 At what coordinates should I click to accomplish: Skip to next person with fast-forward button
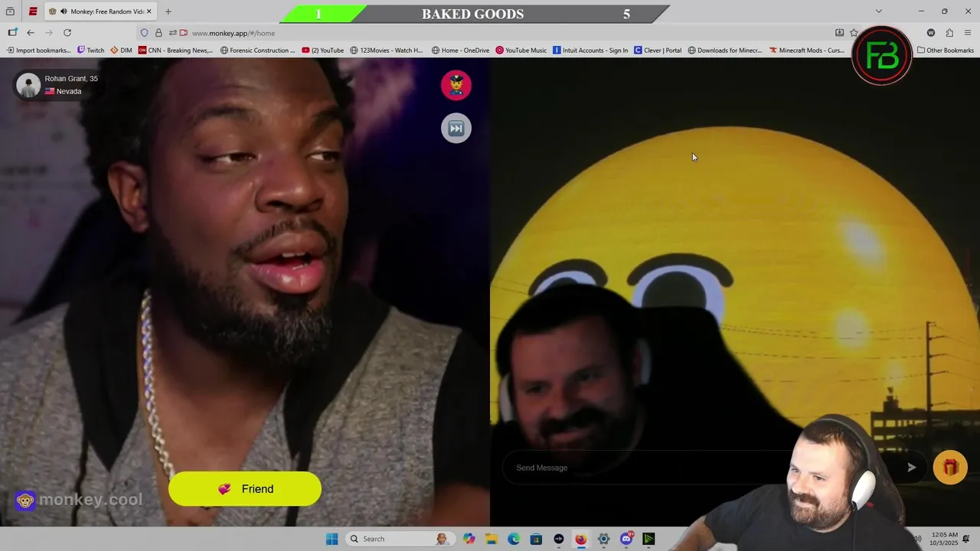click(456, 128)
